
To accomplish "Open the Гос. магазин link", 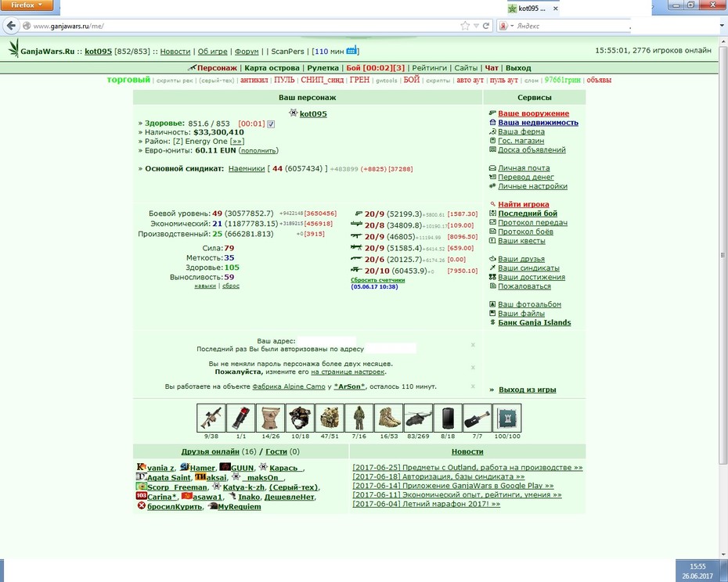I will click(521, 141).
